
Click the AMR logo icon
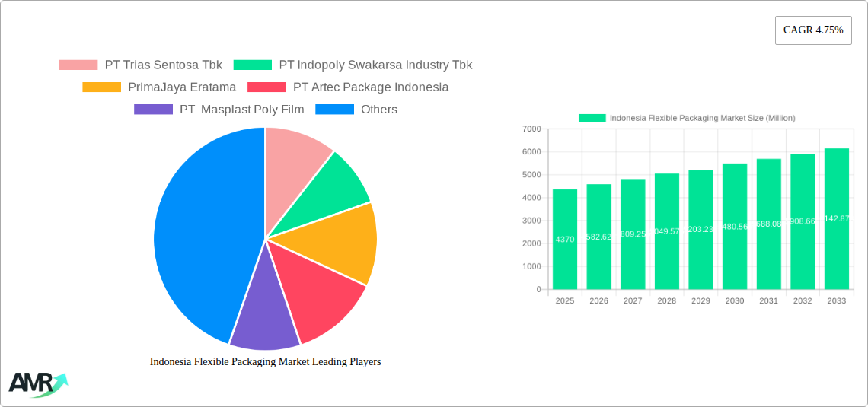(37, 383)
